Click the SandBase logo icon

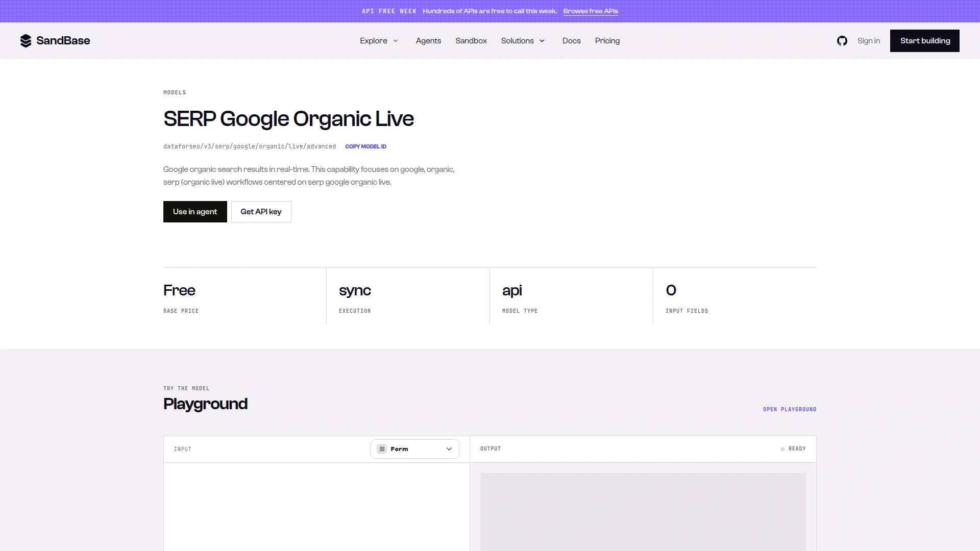click(26, 41)
